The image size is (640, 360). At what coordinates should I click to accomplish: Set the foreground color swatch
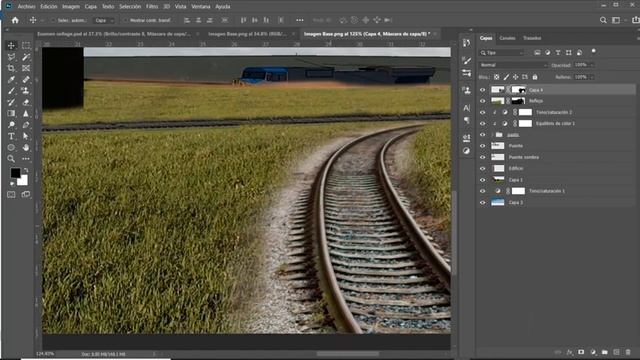tap(15, 173)
